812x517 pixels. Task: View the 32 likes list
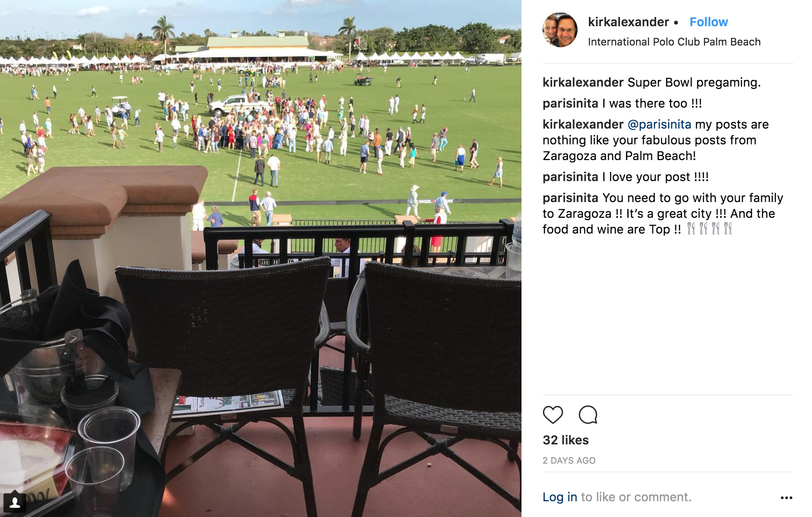[x=566, y=440]
